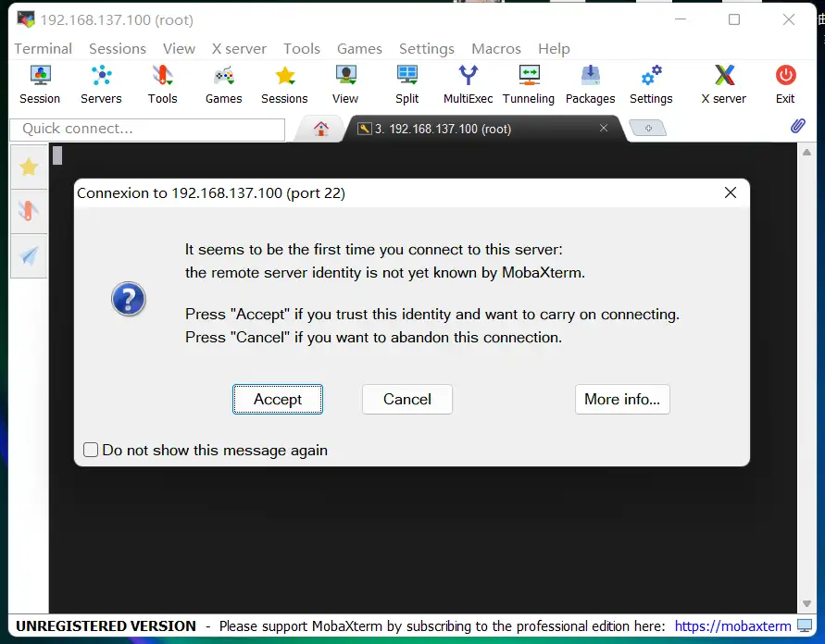The height and width of the screenshot is (644, 825).
Task: Click the terminal scrollbar up arrow
Action: [806, 152]
